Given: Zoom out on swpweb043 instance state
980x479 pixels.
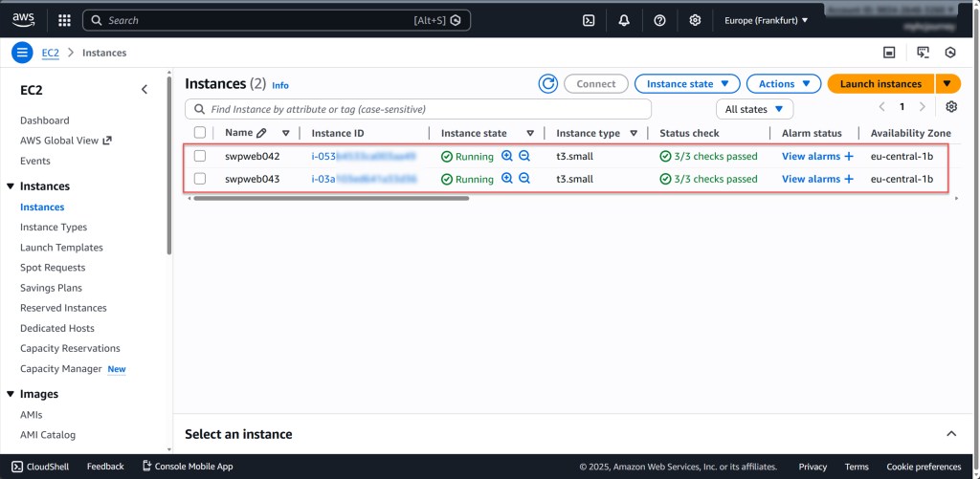Looking at the screenshot, I should pos(524,179).
